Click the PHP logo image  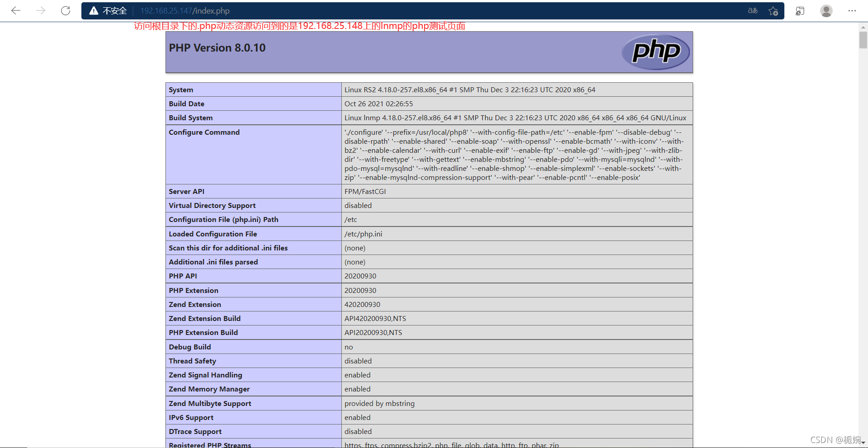[x=656, y=52]
